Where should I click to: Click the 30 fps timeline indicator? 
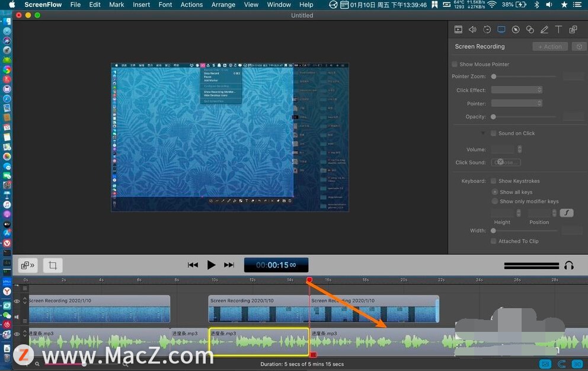577,364
